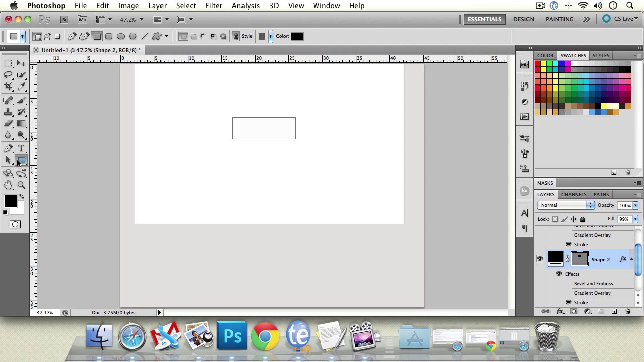
Task: Select the Lasso tool
Action: [x=8, y=75]
